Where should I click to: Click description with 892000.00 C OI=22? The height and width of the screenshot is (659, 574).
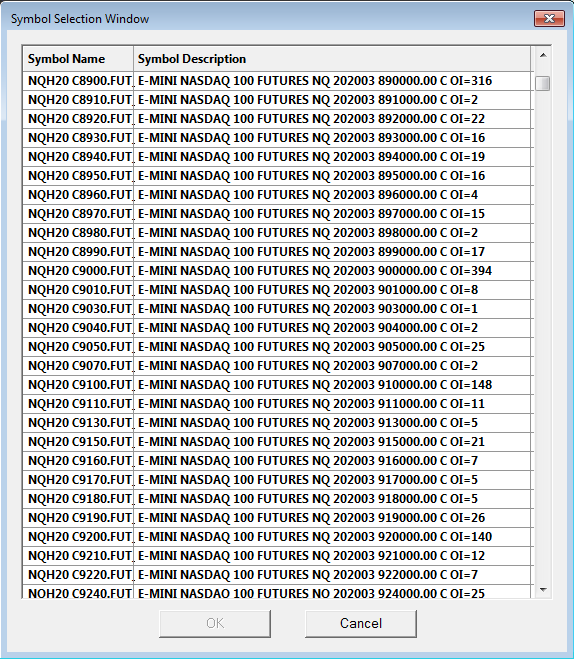(332, 119)
